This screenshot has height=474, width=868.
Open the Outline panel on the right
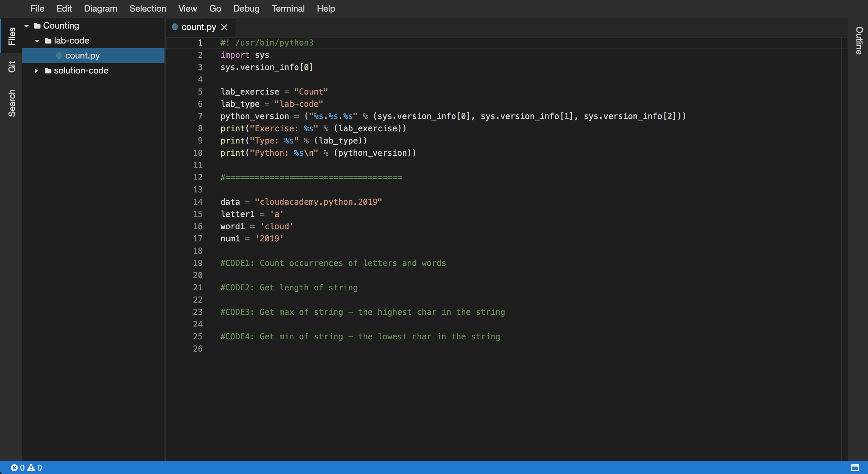click(859, 40)
